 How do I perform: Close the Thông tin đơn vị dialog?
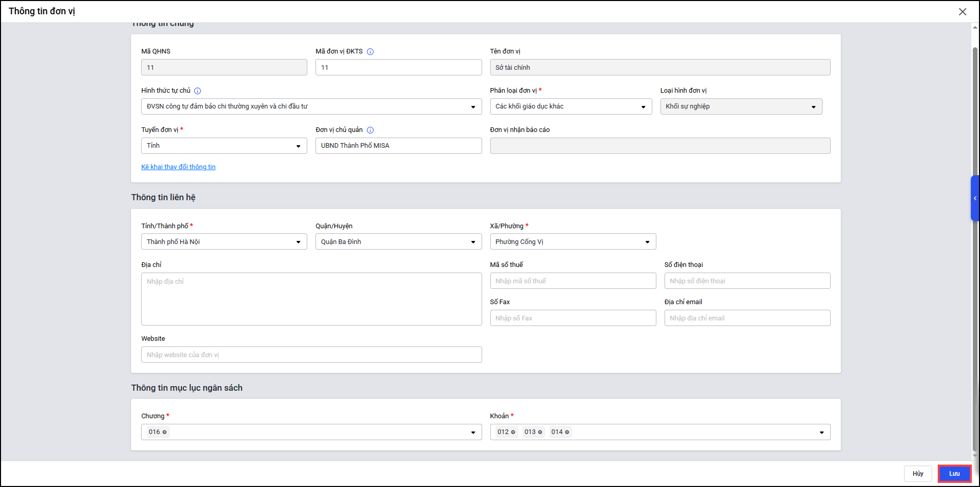click(x=962, y=12)
